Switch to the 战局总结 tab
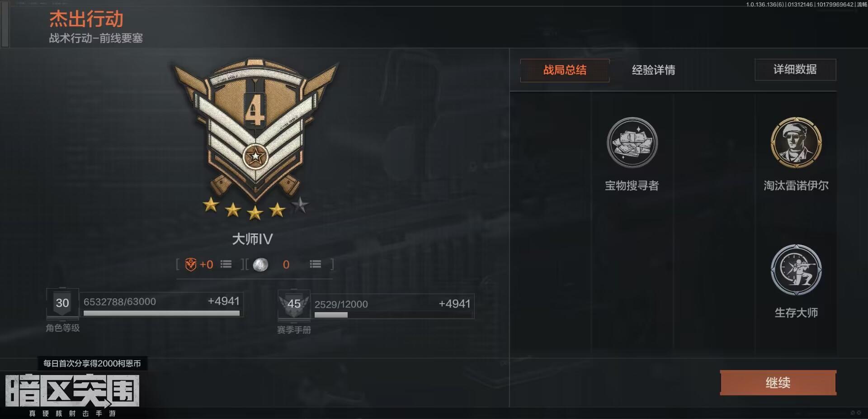This screenshot has width=868, height=419. click(x=565, y=70)
